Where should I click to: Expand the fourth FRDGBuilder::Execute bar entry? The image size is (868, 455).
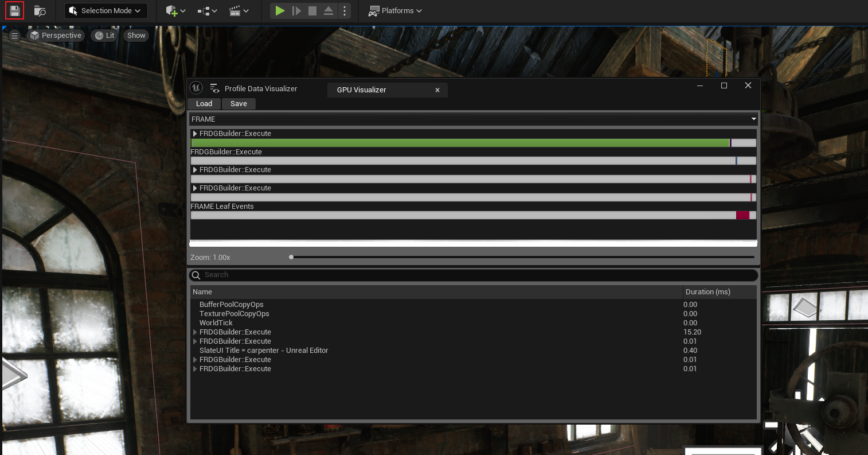pyautogui.click(x=195, y=188)
